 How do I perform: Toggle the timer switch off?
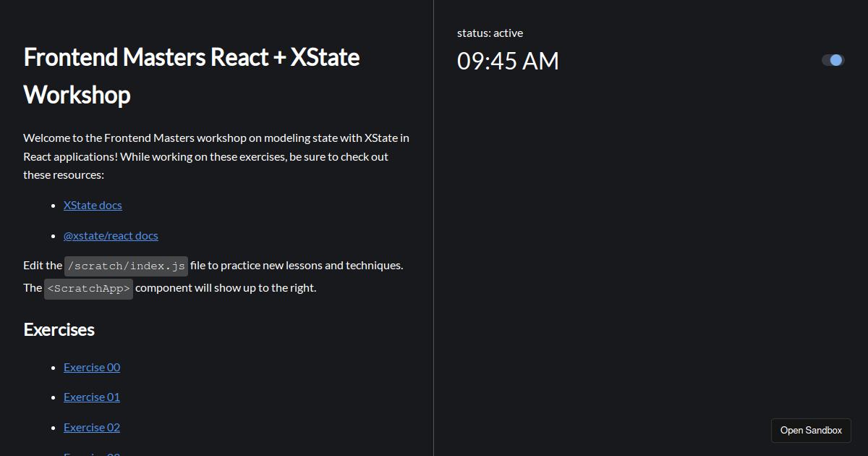[x=833, y=60]
